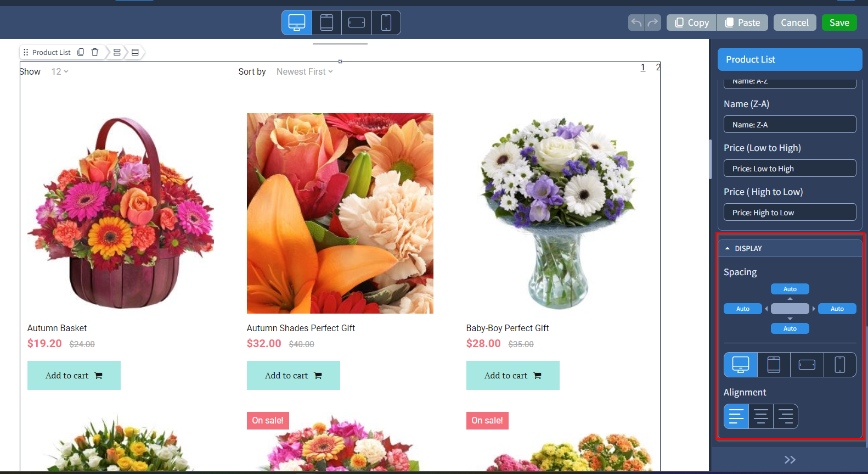Open Autumn Shades Perfect Gift title
This screenshot has width=868, height=474.
301,328
